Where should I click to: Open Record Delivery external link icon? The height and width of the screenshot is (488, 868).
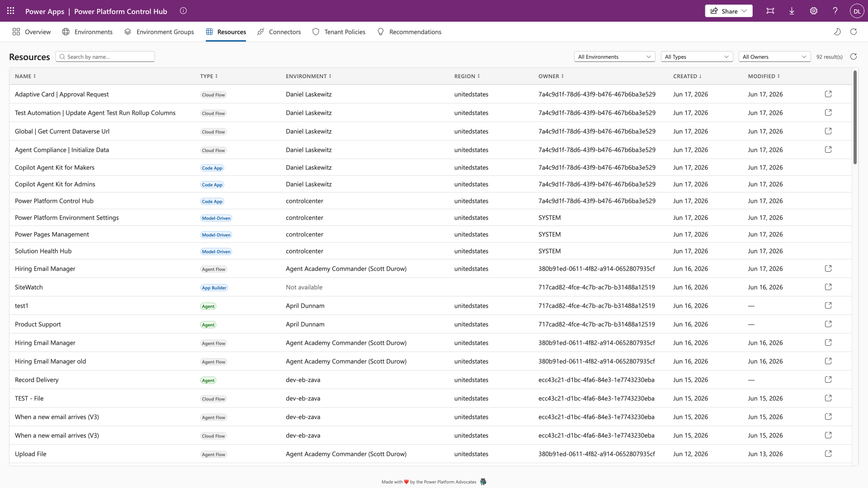pyautogui.click(x=828, y=380)
